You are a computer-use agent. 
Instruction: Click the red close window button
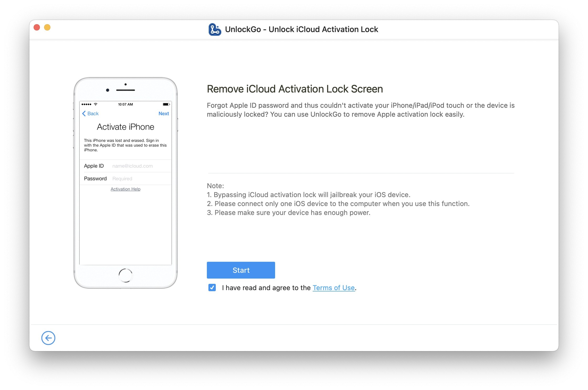(37, 27)
